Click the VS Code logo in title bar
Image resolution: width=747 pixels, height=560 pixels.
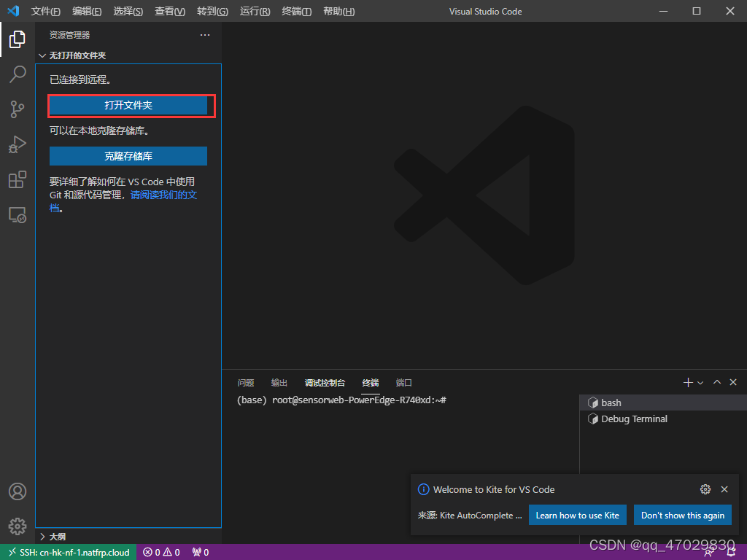pos(13,11)
